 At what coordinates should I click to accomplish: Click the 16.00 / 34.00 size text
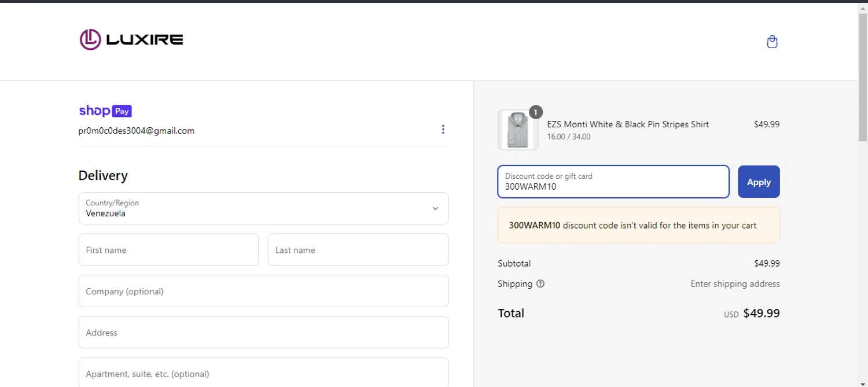click(x=569, y=137)
